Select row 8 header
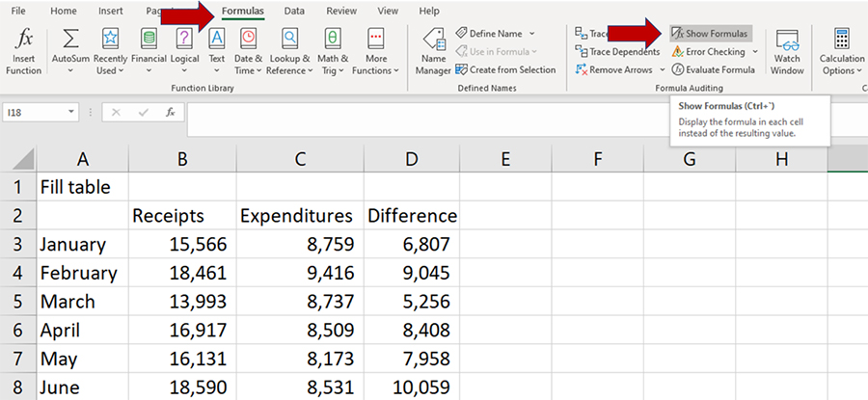 click(17, 387)
